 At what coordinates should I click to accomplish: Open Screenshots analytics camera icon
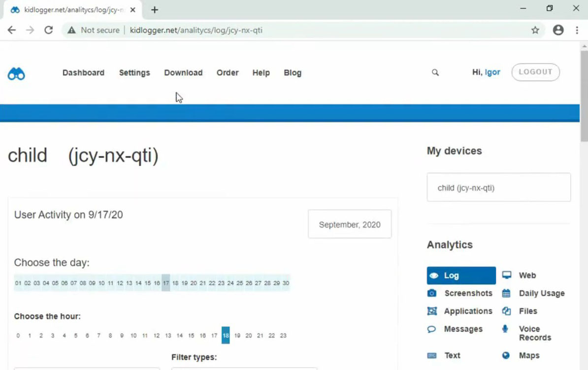pos(431,293)
